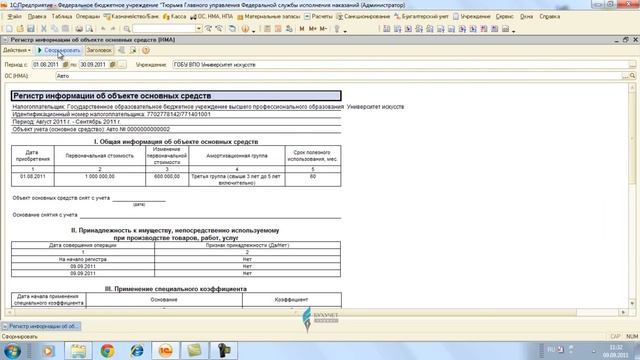Image resolution: width=640 pixels, height=360 pixels.
Task: Click the calendar icon beside end date 30.09.2011
Action: coord(113,64)
